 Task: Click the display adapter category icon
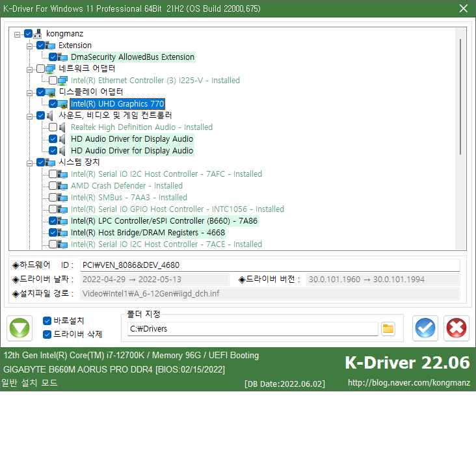pos(50,92)
